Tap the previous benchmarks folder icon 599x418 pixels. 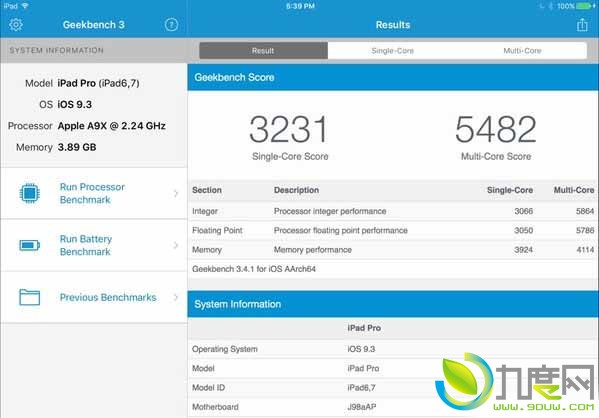coord(29,297)
